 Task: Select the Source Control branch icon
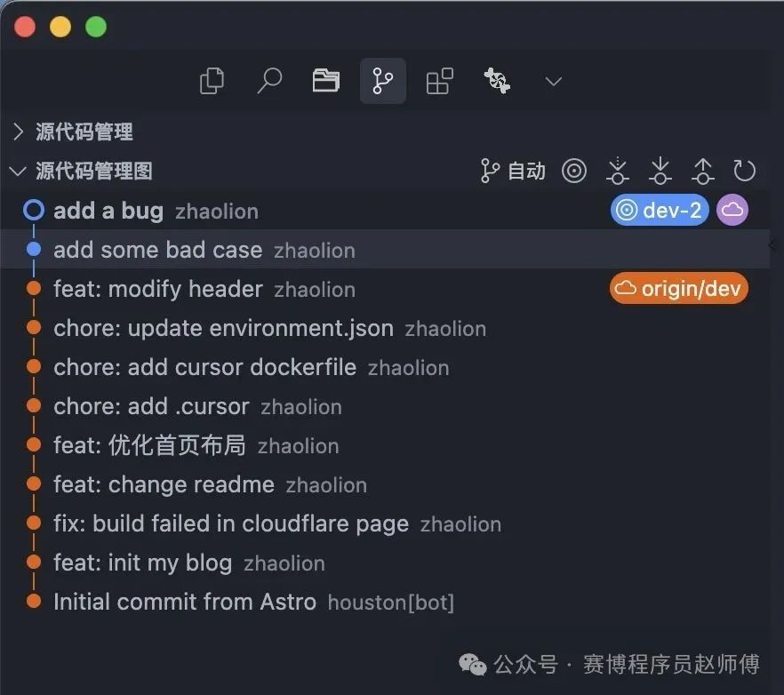click(383, 81)
